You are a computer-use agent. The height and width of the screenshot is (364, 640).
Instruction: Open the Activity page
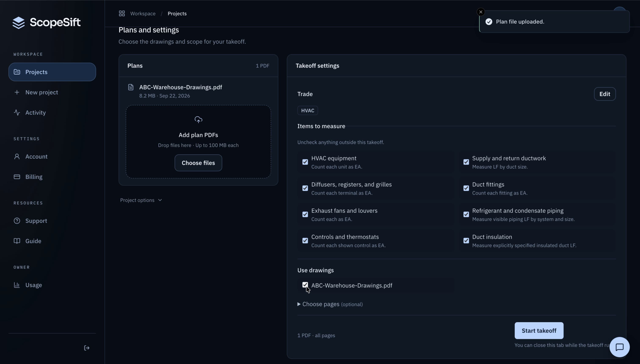(x=52, y=112)
